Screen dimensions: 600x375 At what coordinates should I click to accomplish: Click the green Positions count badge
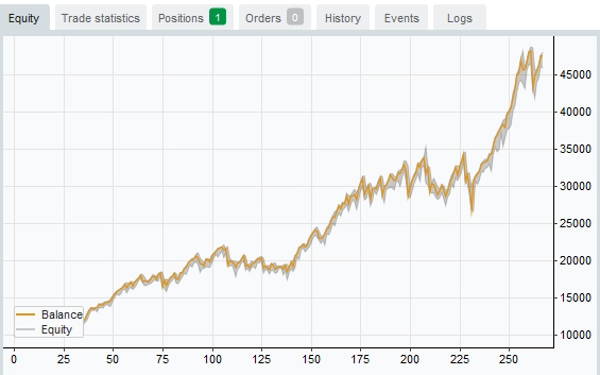(x=218, y=17)
